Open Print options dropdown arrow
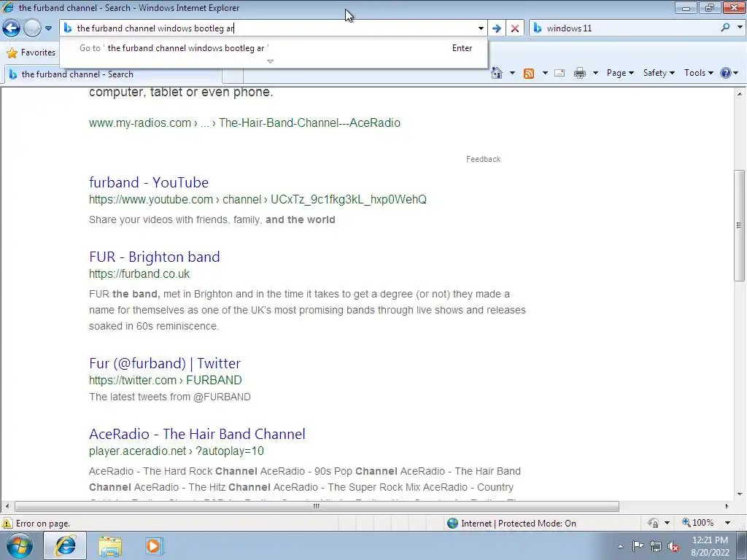 [x=595, y=73]
